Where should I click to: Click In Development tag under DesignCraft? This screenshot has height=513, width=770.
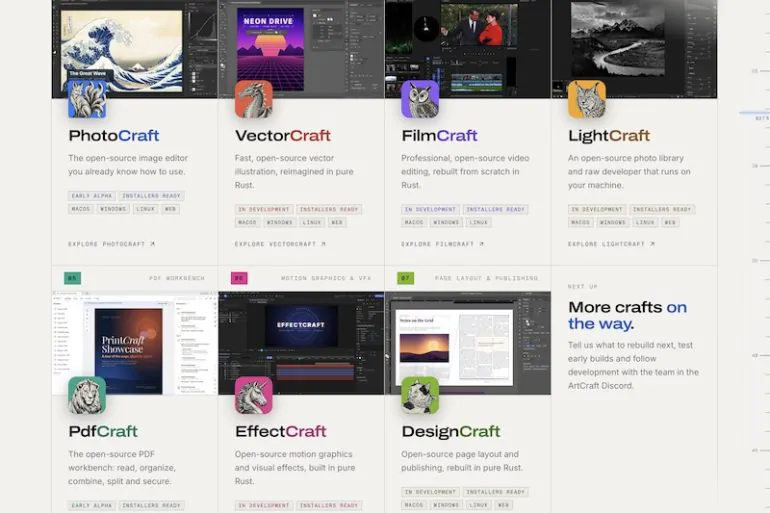pyautogui.click(x=430, y=492)
